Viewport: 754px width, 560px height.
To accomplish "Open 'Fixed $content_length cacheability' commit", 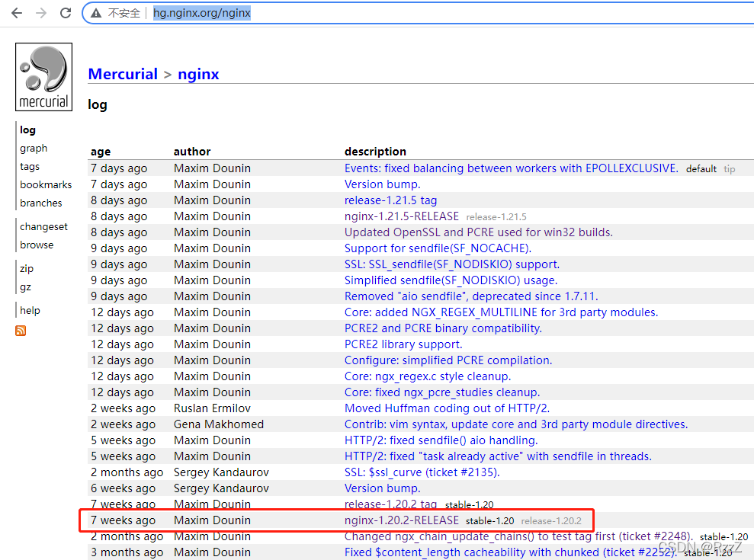I will (510, 552).
